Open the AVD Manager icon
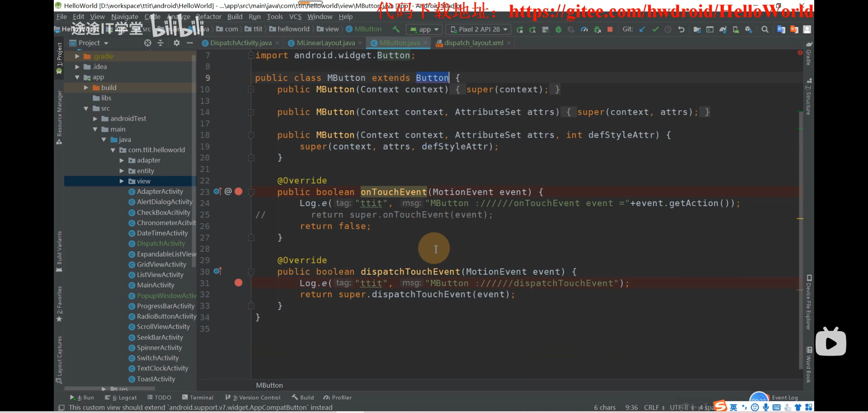868x413 pixels. 736,30
